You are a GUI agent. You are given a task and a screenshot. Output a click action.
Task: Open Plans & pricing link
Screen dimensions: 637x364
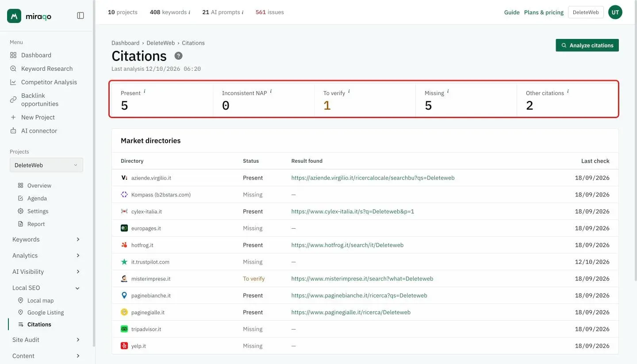544,12
